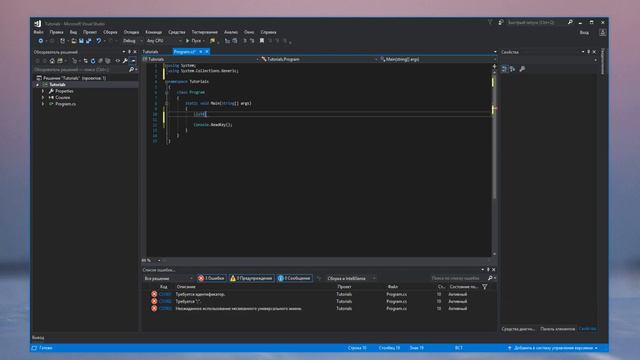Click the Код column header
The width and height of the screenshot is (640, 360).
point(164,287)
